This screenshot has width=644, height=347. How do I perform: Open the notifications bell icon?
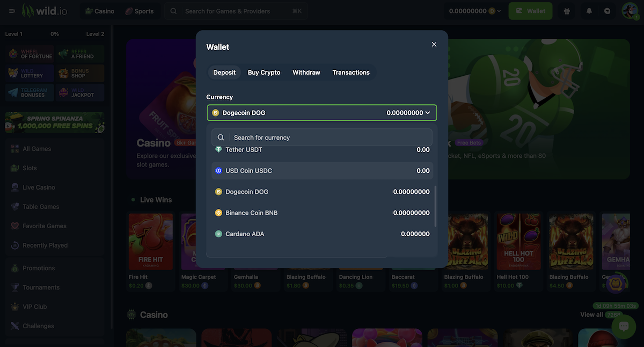click(x=589, y=11)
